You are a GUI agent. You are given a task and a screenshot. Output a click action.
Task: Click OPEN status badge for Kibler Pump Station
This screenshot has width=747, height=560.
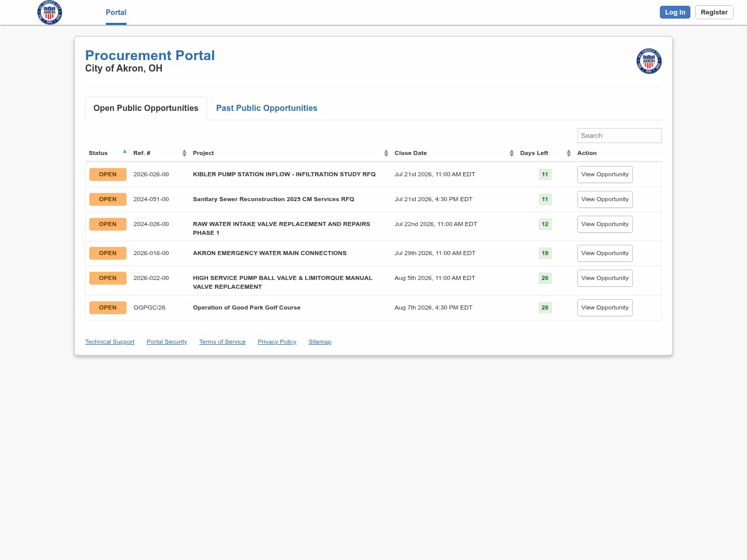(108, 174)
